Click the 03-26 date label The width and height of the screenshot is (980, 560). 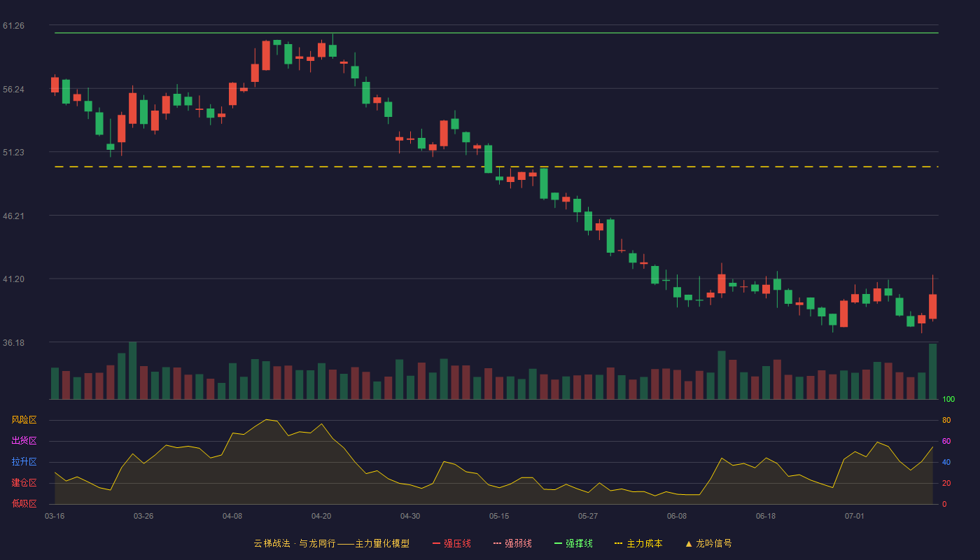[x=143, y=516]
